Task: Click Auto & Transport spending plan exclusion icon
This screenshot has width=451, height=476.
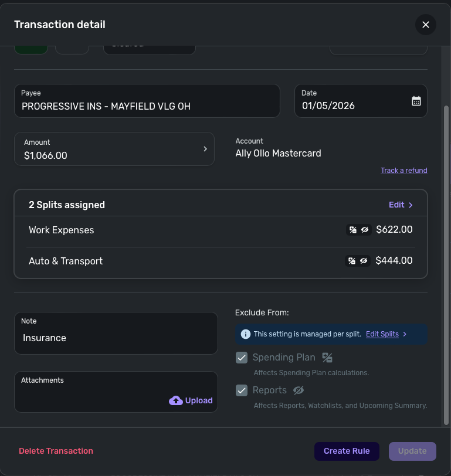Action: click(351, 261)
